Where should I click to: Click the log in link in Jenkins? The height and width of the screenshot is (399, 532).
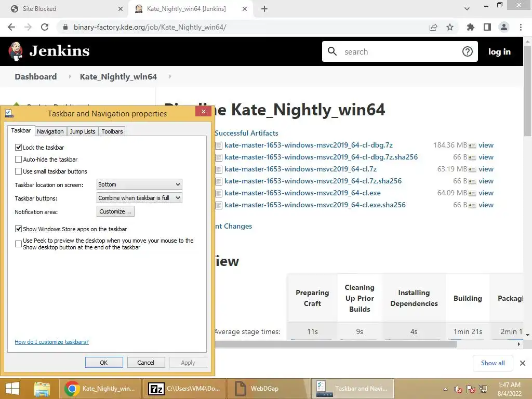point(499,51)
